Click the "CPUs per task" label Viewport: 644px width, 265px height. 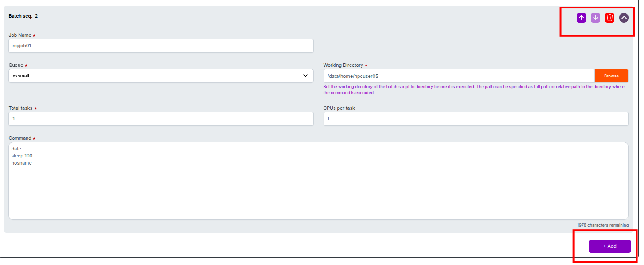339,108
